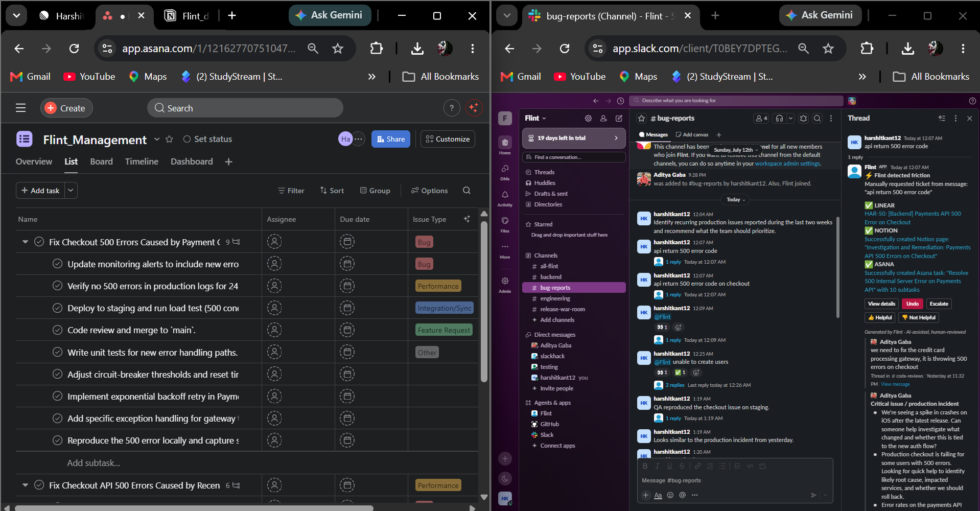Mark 'Write unit tests' task complete

coord(58,352)
